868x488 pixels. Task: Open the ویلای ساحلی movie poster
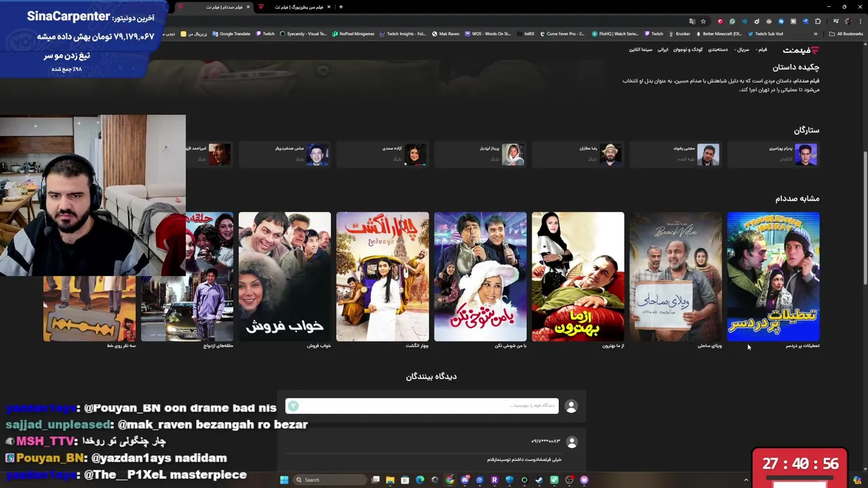tap(675, 277)
